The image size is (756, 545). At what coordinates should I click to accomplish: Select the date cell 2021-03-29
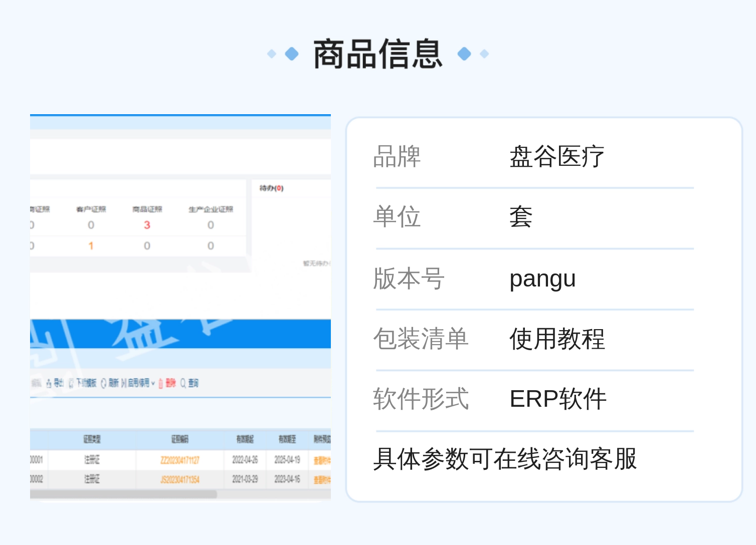coord(245,479)
